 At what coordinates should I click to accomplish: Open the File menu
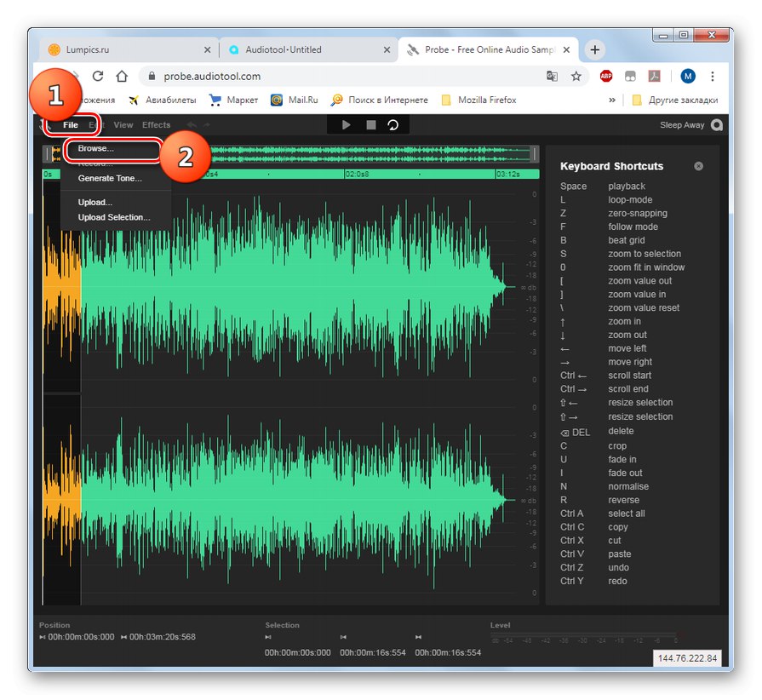pos(71,125)
